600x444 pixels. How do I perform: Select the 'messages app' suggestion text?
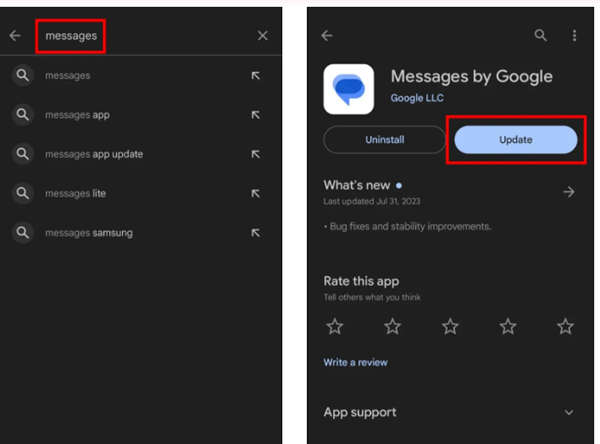coord(77,115)
